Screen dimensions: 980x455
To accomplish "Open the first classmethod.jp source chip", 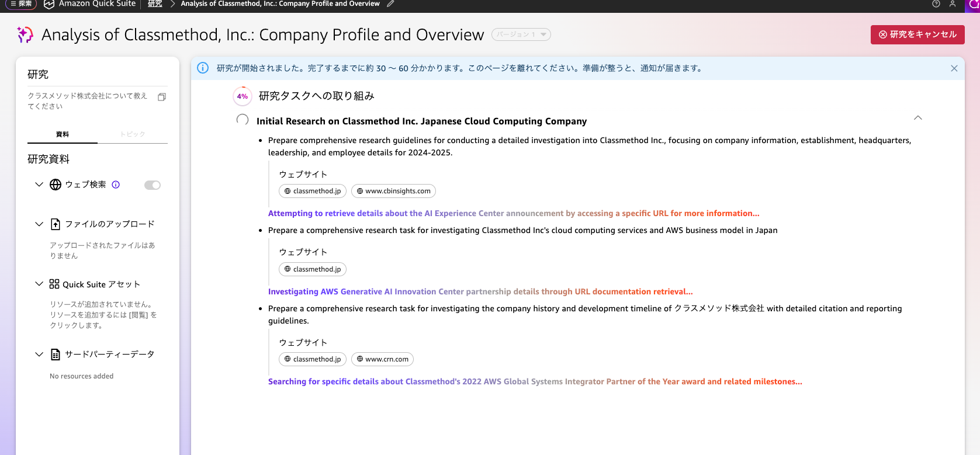I will 313,191.
